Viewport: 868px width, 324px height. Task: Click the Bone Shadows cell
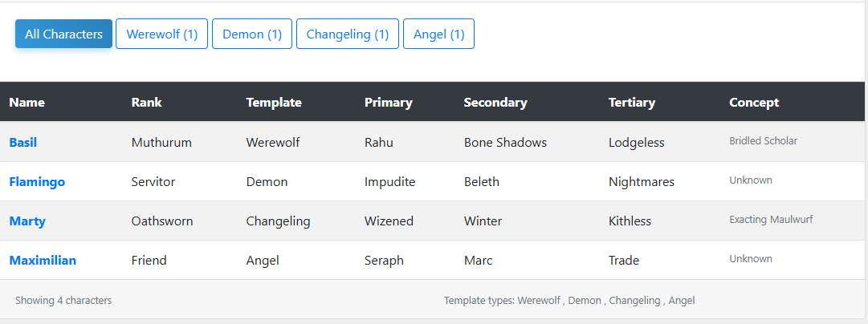tap(505, 143)
